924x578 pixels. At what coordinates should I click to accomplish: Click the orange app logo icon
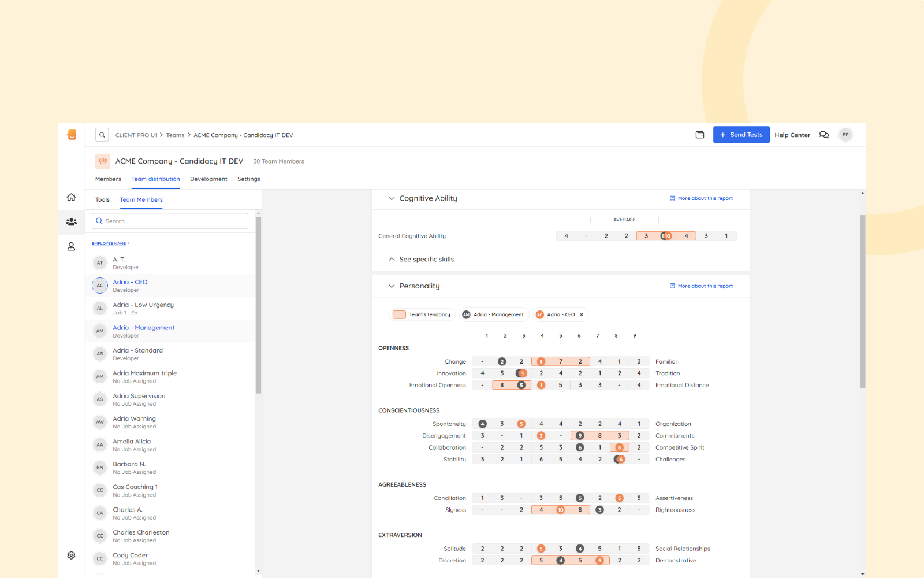[x=72, y=135]
